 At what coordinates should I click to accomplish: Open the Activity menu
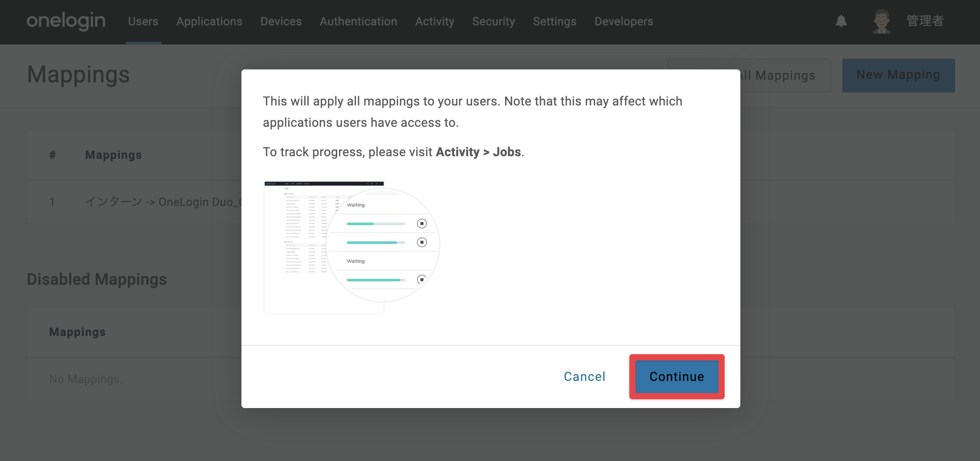point(435,21)
